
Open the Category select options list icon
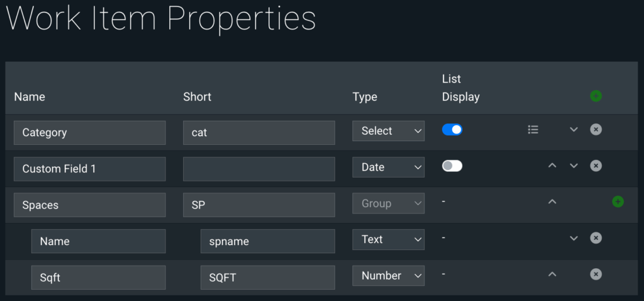533,130
